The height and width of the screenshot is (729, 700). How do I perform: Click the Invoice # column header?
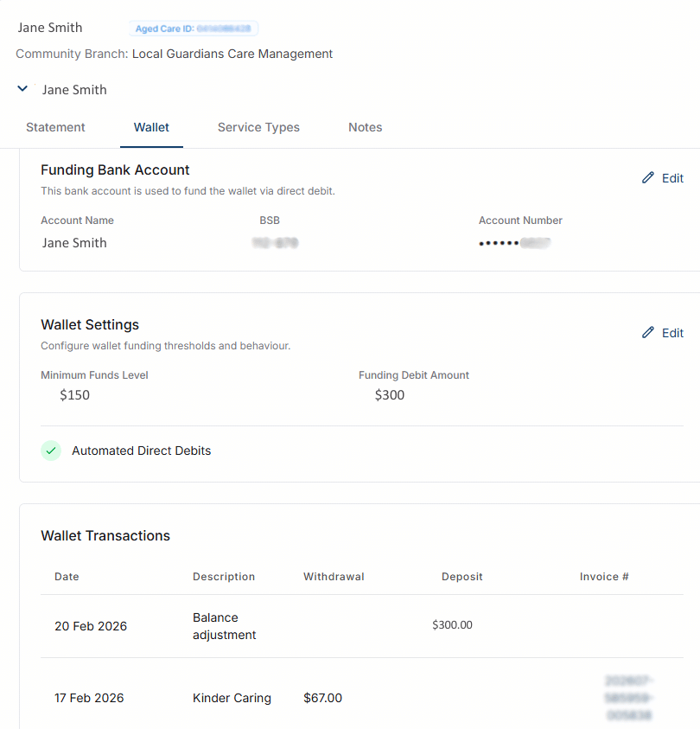point(604,576)
